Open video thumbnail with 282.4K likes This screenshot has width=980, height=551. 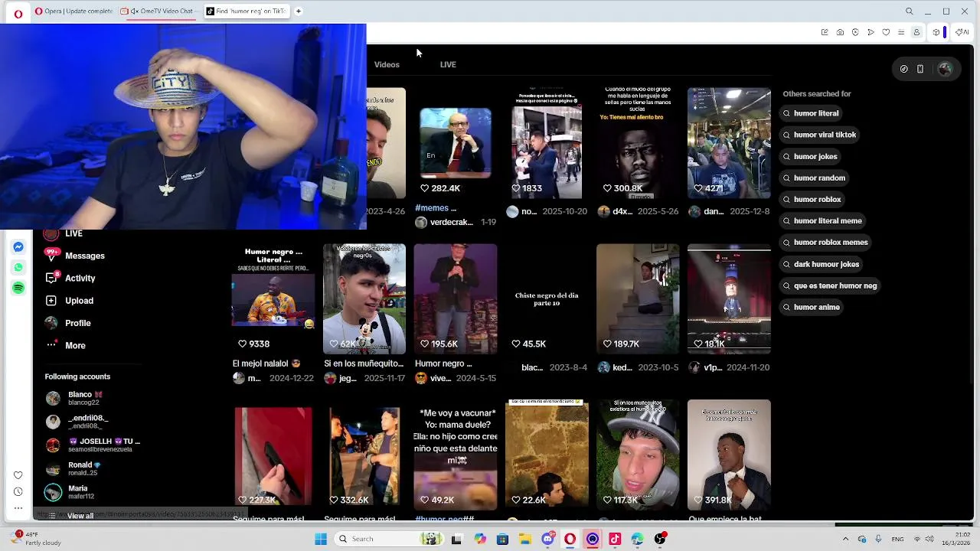455,143
